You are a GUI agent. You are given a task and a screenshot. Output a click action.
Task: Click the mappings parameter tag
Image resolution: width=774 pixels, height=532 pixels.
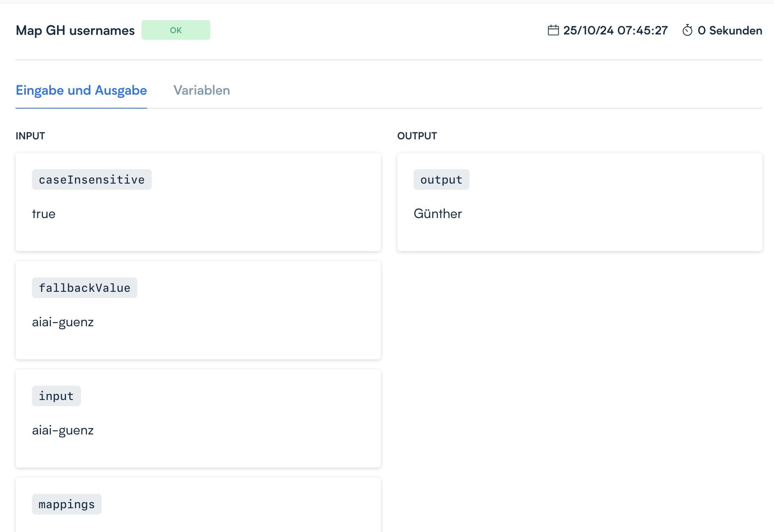[x=66, y=504]
